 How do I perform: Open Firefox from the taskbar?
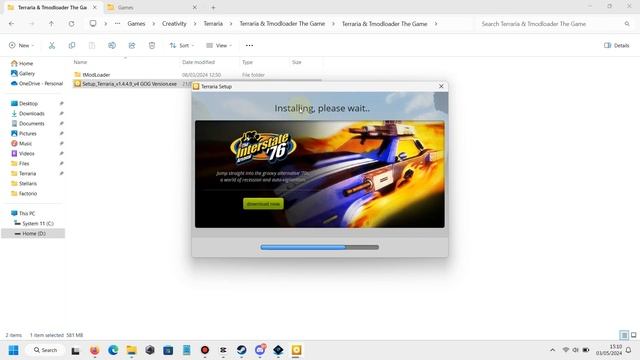point(95,350)
